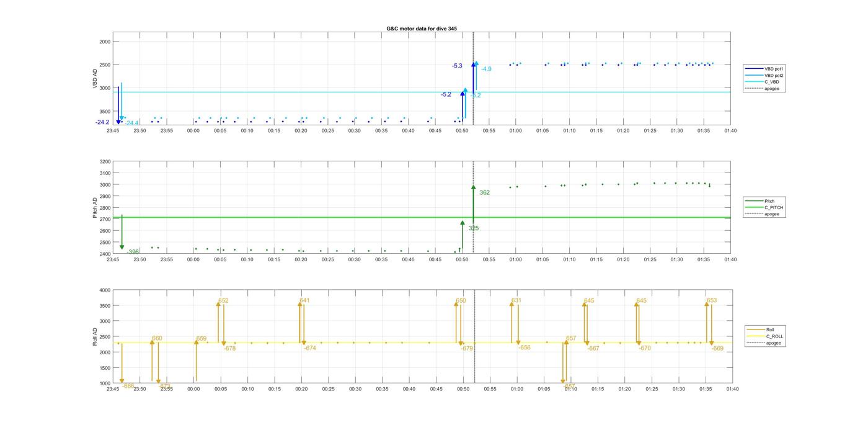This screenshot has height=430, width=868.
Task: Click the 645 label above the -670 arrow
Action: pyautogui.click(x=641, y=300)
